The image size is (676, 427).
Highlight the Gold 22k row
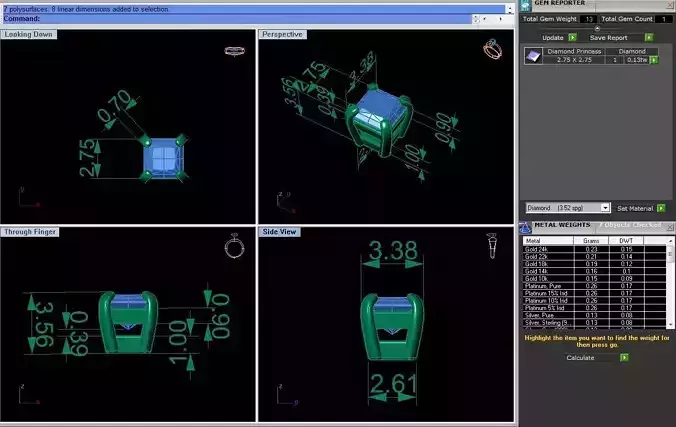595,256
